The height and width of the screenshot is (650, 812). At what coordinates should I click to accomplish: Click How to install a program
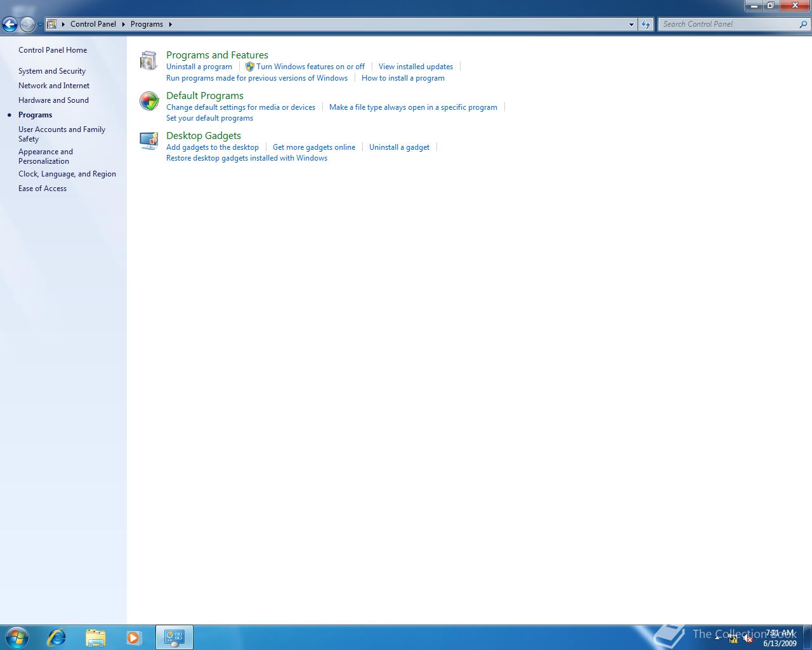[x=403, y=78]
